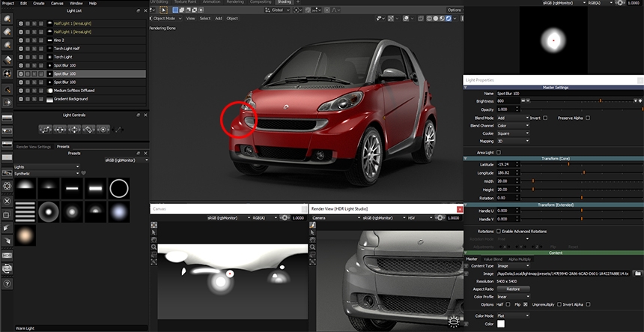Screen dimensions: 644x332
Task: Click the zoom magnifier icon in Canvas panel
Action: click(154, 247)
